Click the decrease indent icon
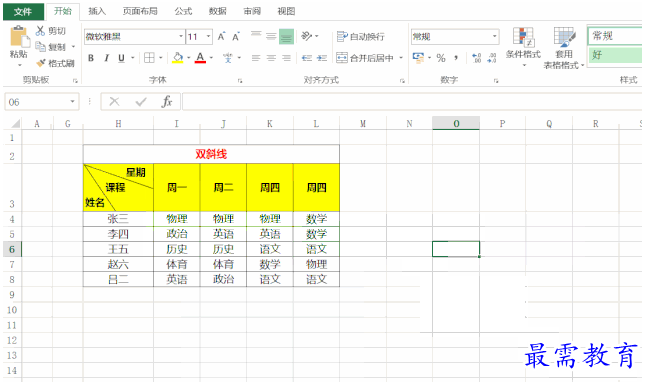 coord(307,58)
